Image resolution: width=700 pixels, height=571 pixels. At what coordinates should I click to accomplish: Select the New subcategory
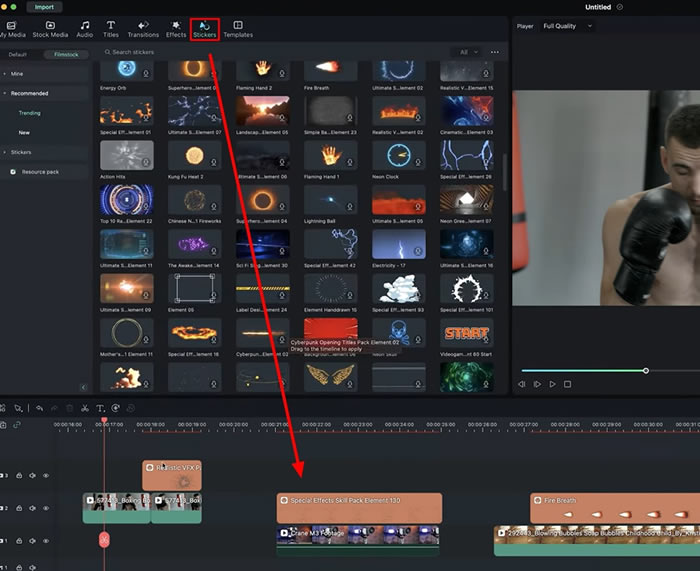pyautogui.click(x=24, y=133)
